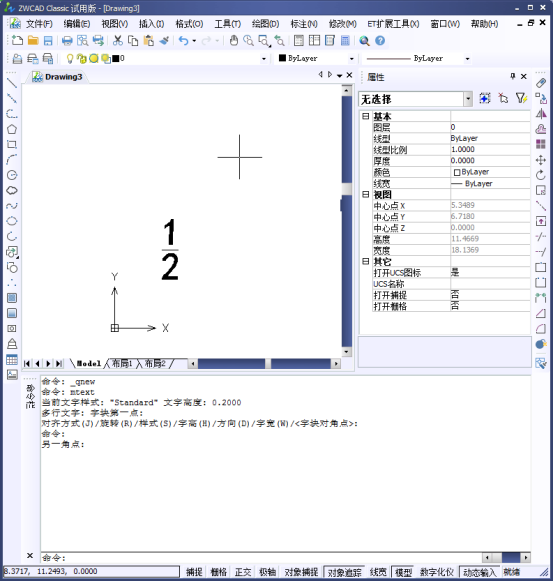Select the Arc tool
554x582 pixels.
click(12, 160)
